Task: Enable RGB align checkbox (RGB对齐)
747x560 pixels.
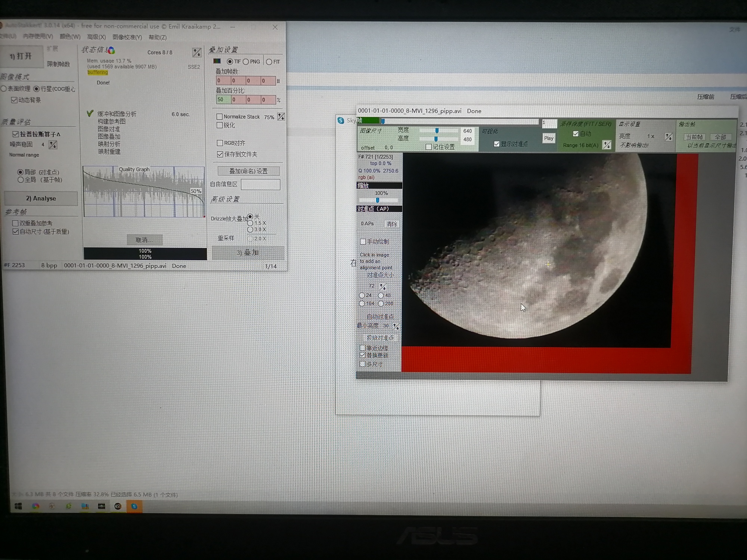Action: point(220,143)
